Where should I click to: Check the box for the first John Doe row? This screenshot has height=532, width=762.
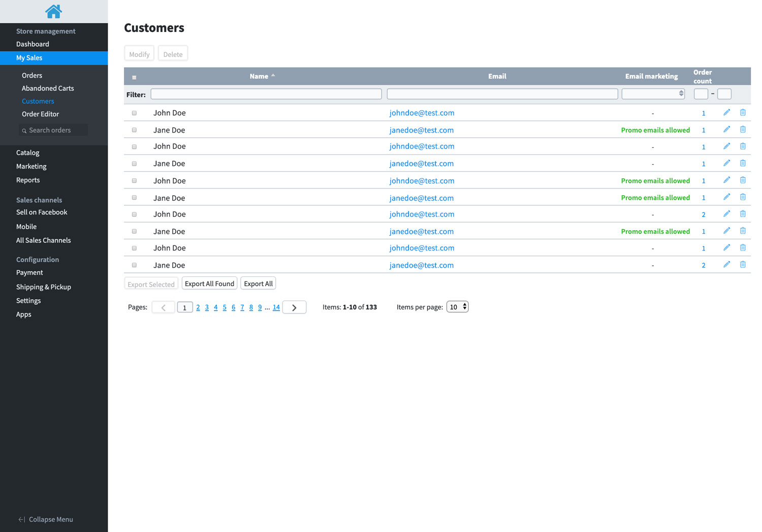[x=134, y=113]
